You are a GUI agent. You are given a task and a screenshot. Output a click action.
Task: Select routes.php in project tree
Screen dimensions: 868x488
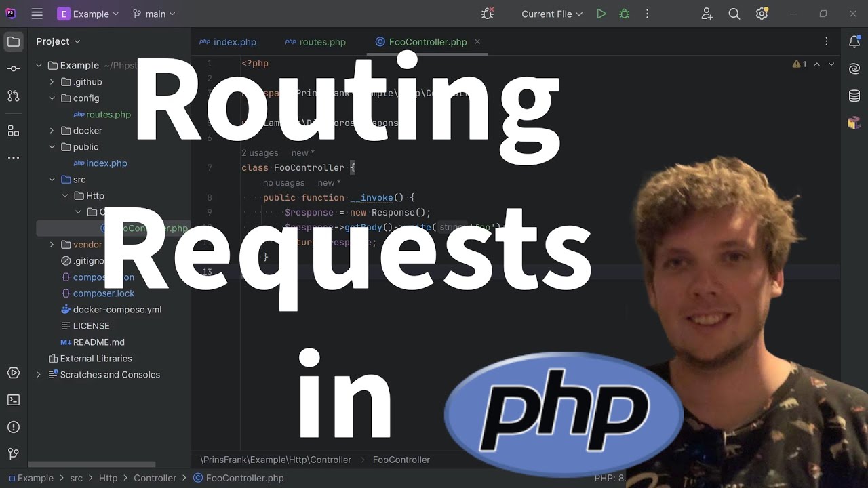(x=102, y=115)
